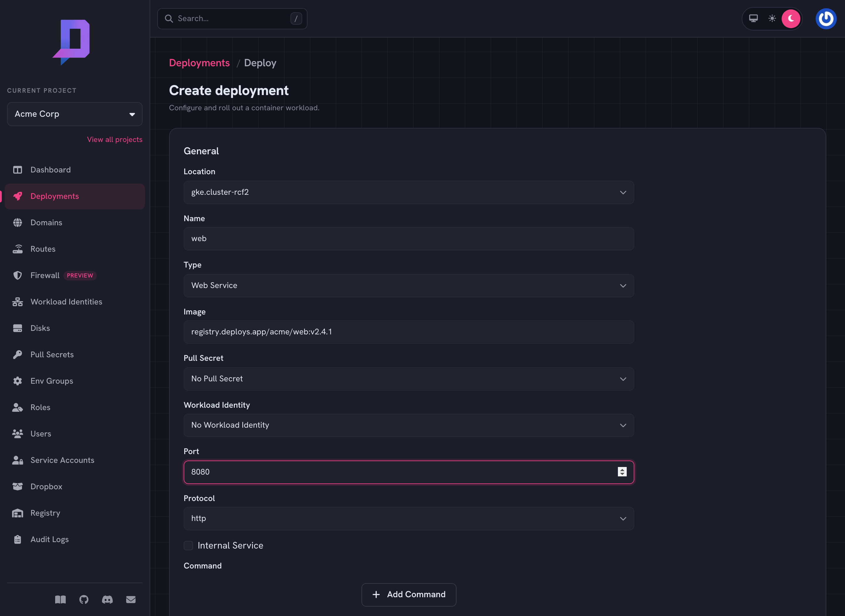This screenshot has width=845, height=616.
Task: Open documentation book icon in sidebar footer
Action: (60, 600)
